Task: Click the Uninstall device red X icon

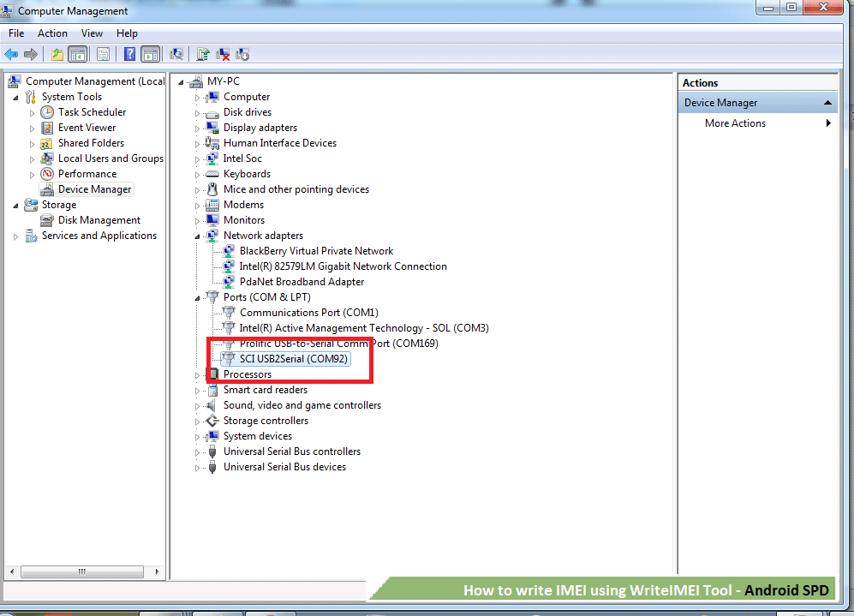Action: (x=223, y=55)
